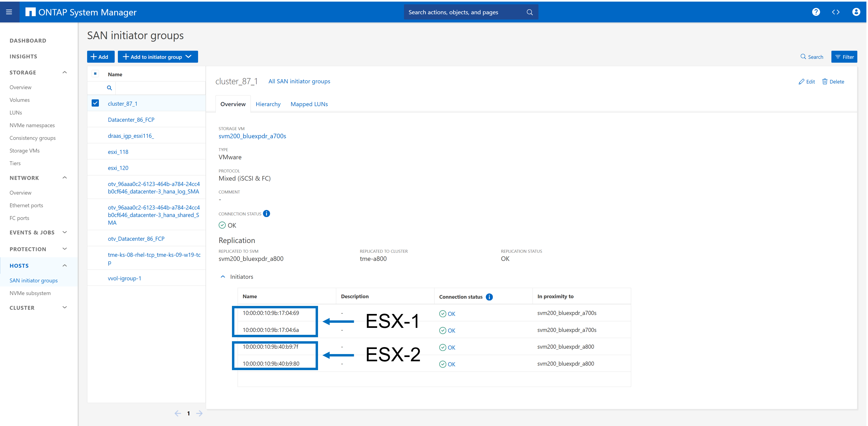The height and width of the screenshot is (426, 868).
Task: Click the Name column filter field
Action: (x=160, y=88)
